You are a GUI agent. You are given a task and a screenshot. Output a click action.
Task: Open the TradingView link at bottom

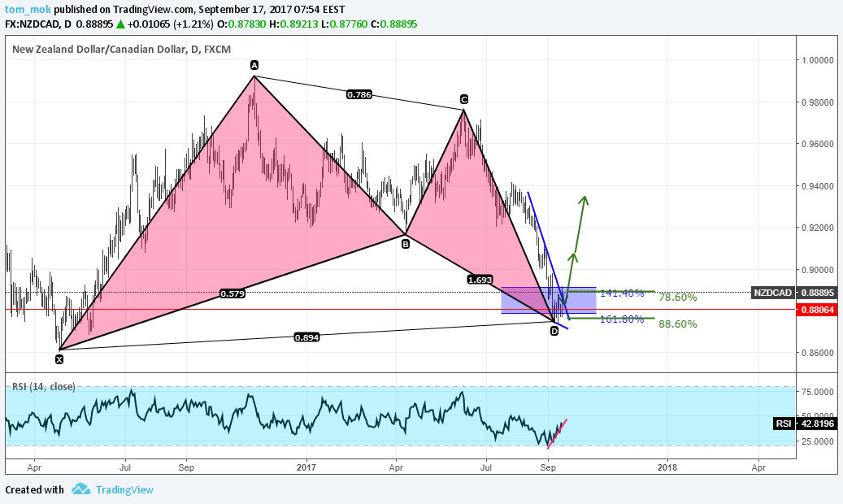point(124,489)
